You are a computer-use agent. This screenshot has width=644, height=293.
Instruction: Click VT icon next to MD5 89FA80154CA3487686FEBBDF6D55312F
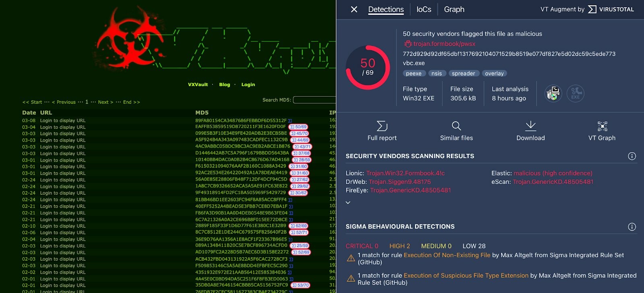(x=290, y=121)
